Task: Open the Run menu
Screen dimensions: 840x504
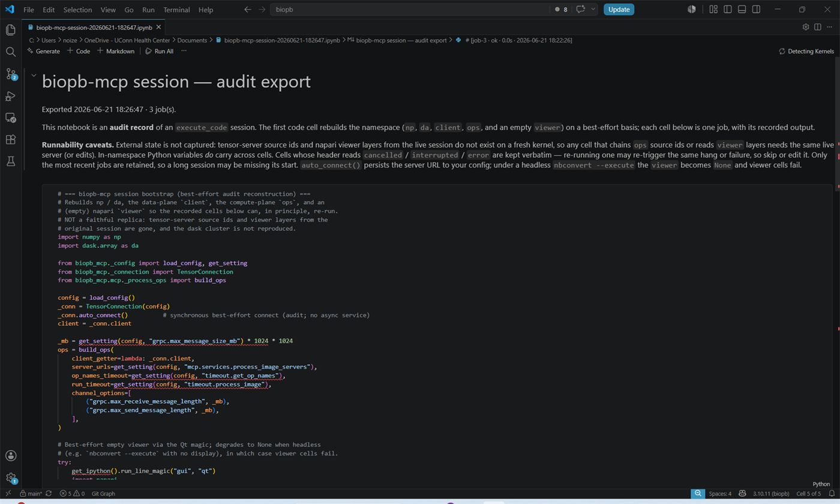Action: coord(148,10)
